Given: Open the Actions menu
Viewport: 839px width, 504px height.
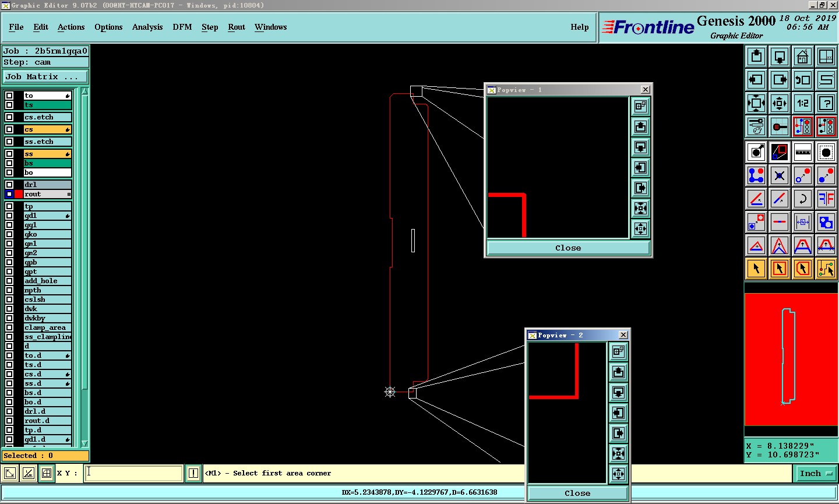Looking at the screenshot, I should [x=71, y=27].
